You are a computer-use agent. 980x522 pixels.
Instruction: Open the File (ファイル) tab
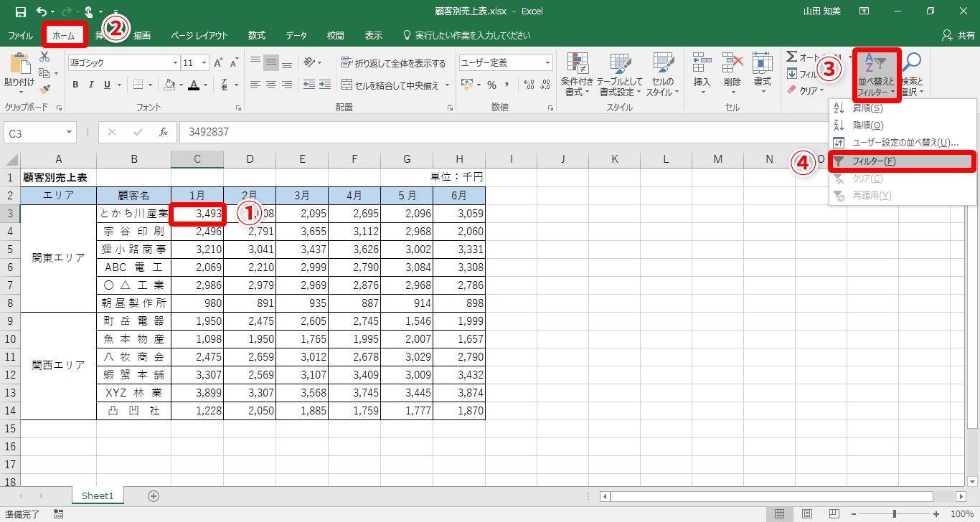[x=20, y=35]
